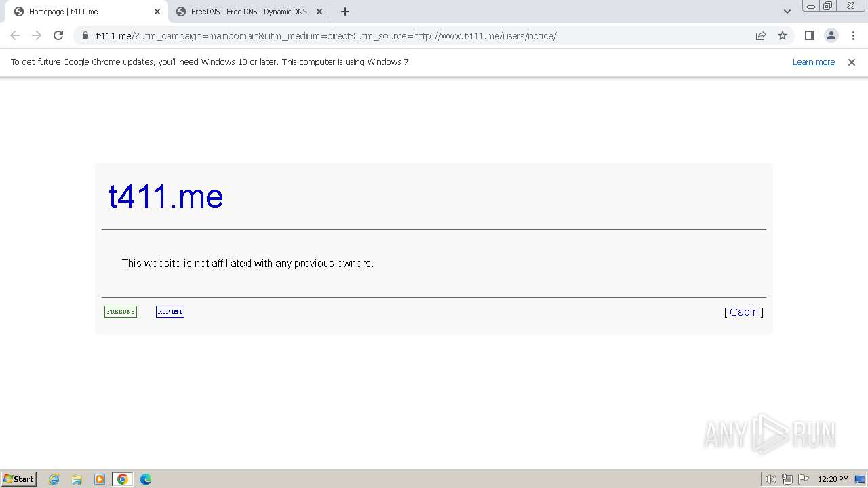Screen dimensions: 868x488
Task: Go back to the previous page
Action: click(15, 35)
